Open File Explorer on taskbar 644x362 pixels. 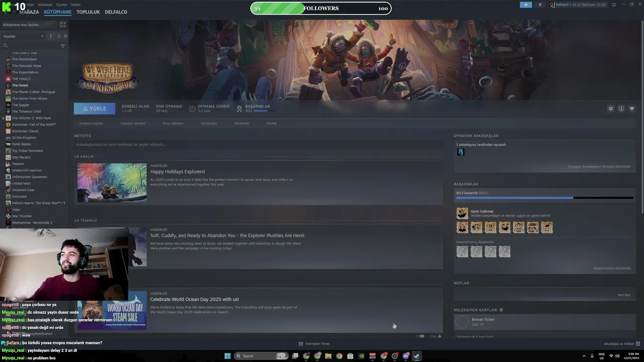click(328, 356)
